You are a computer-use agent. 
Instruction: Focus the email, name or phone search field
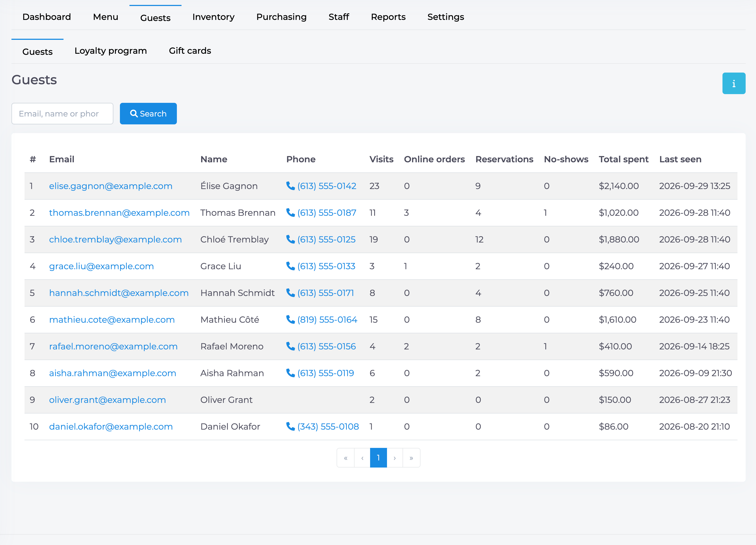pyautogui.click(x=62, y=114)
